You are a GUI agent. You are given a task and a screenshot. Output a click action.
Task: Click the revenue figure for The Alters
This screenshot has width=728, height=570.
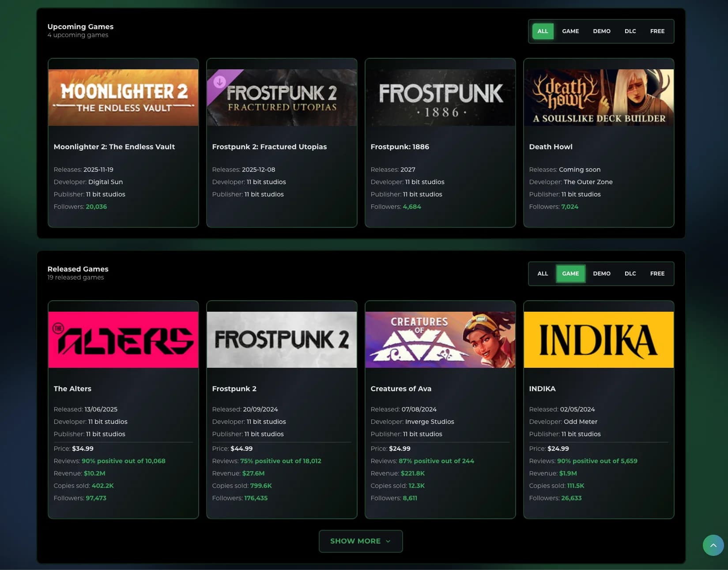tap(94, 473)
